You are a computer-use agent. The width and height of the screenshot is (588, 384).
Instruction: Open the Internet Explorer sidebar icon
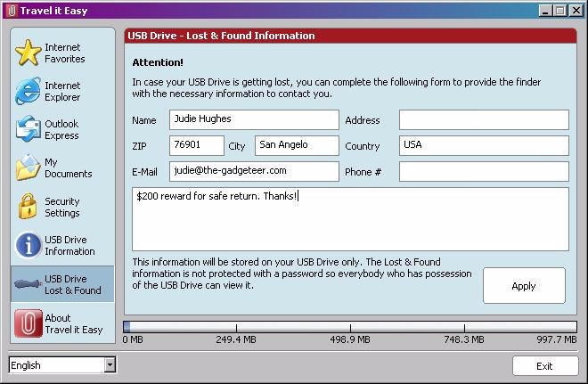[x=28, y=92]
